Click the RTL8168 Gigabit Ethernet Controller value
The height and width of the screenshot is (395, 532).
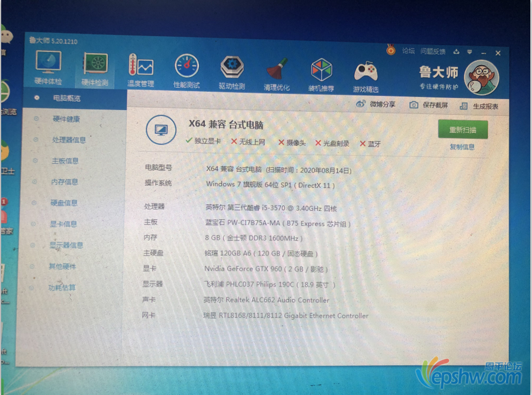pos(286,315)
